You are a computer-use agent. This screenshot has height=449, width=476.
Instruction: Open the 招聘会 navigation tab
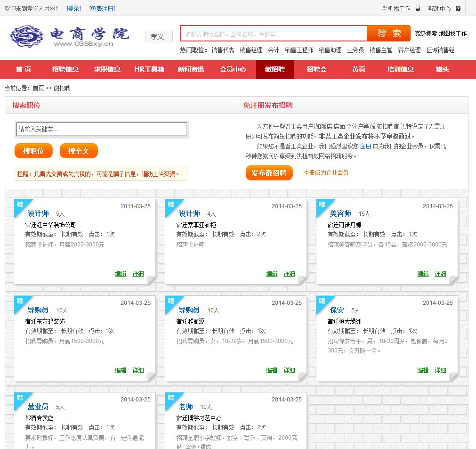point(316,69)
